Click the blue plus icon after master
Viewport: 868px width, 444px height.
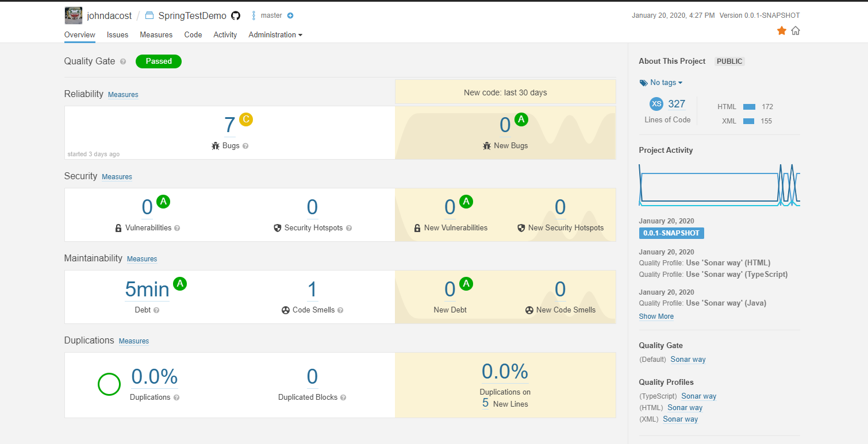(290, 16)
